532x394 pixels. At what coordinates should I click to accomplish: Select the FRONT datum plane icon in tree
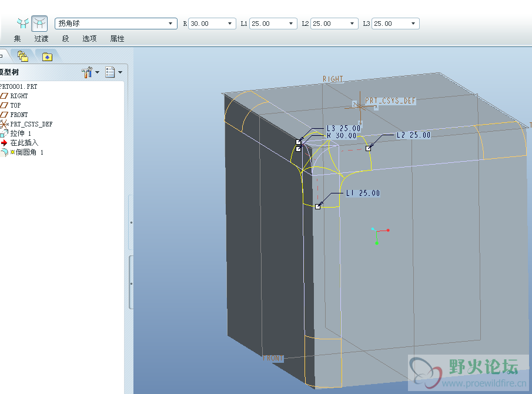pyautogui.click(x=4, y=115)
